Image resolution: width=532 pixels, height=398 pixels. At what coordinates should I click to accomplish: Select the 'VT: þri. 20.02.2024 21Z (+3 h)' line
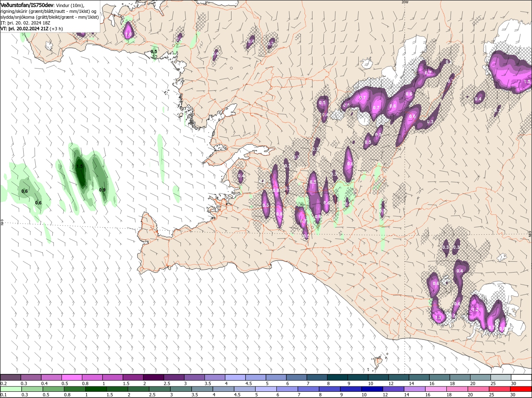click(32, 29)
